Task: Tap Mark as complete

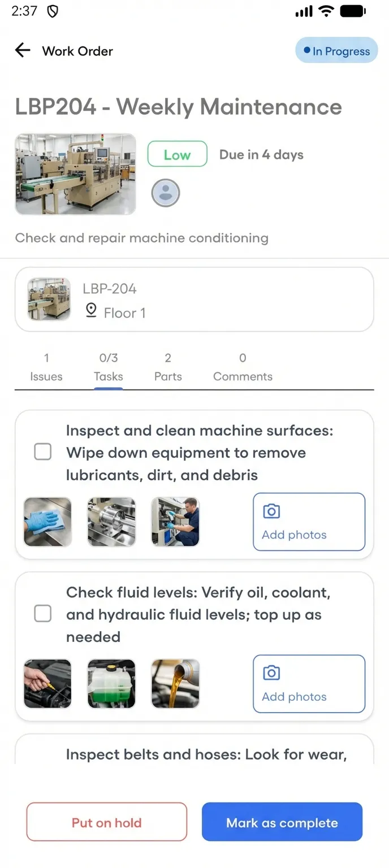Action: 282,822
